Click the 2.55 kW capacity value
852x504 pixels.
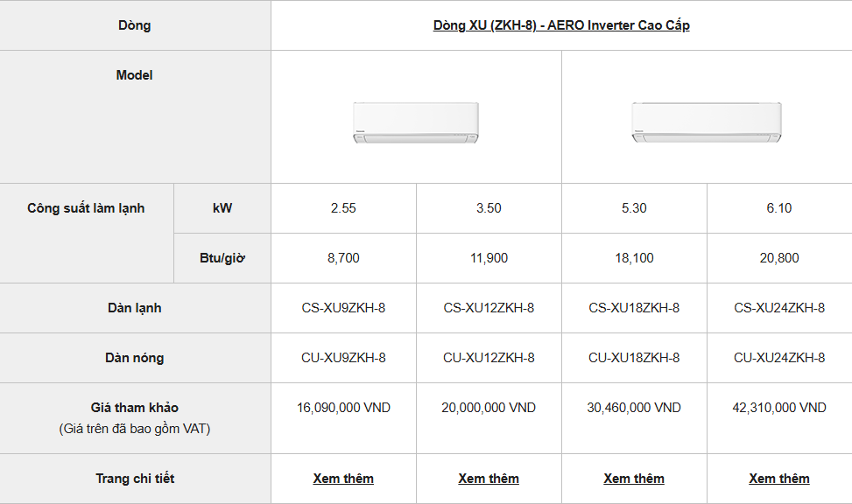(x=343, y=208)
